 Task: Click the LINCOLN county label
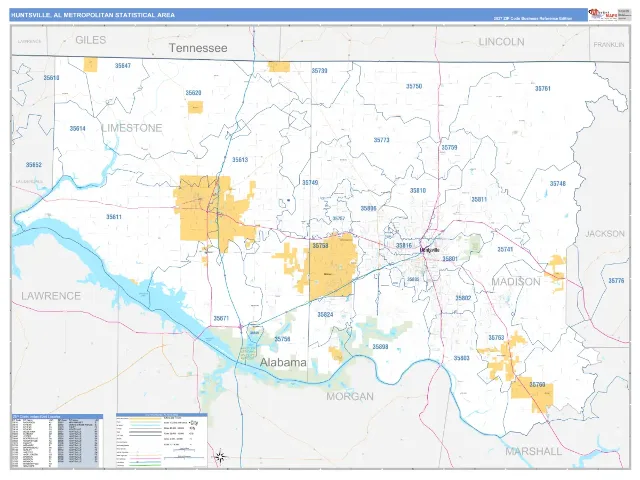pos(501,42)
